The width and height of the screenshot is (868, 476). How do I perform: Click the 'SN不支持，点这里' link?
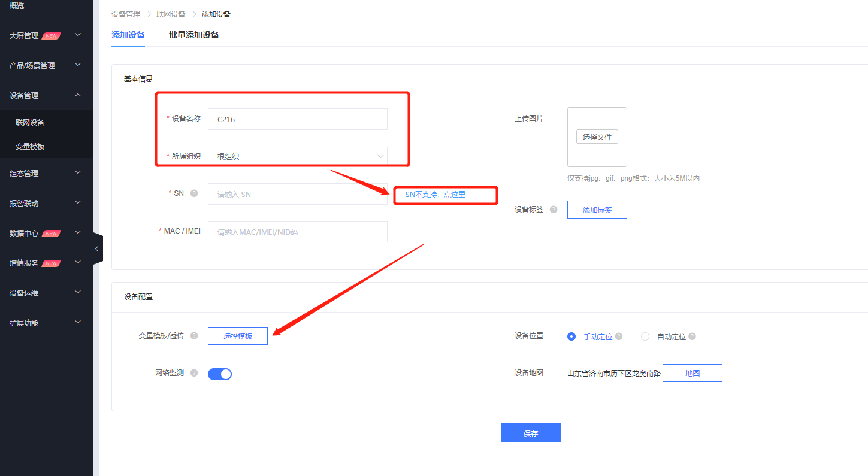(x=435, y=195)
